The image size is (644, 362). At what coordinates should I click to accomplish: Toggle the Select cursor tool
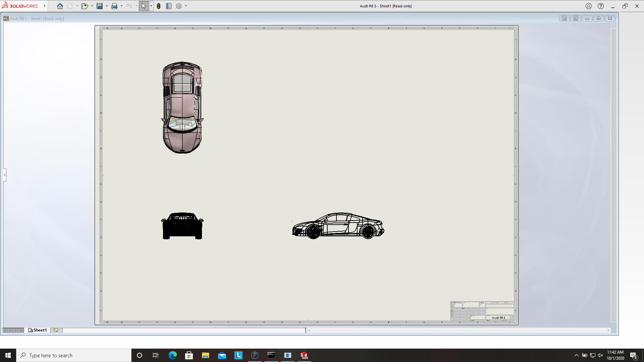click(x=144, y=6)
